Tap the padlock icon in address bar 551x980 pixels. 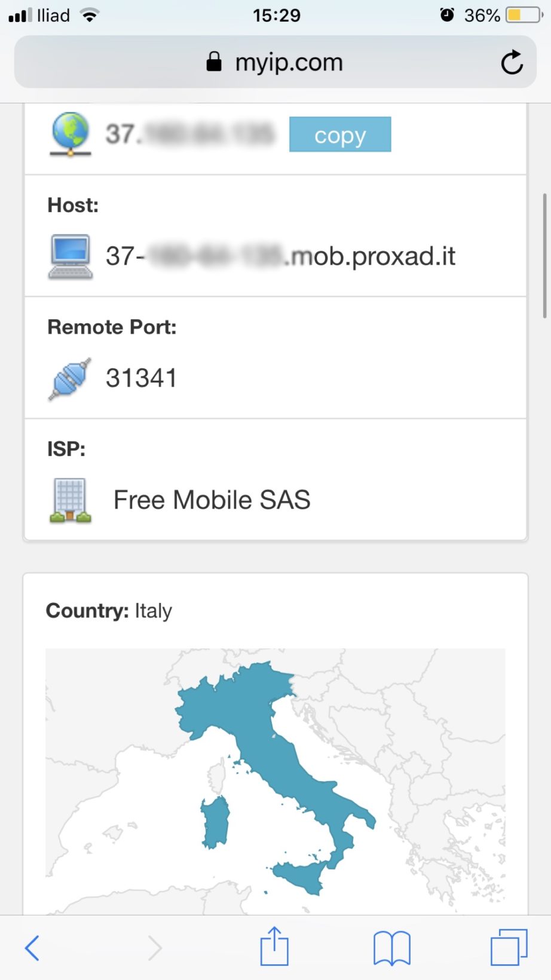click(x=214, y=62)
